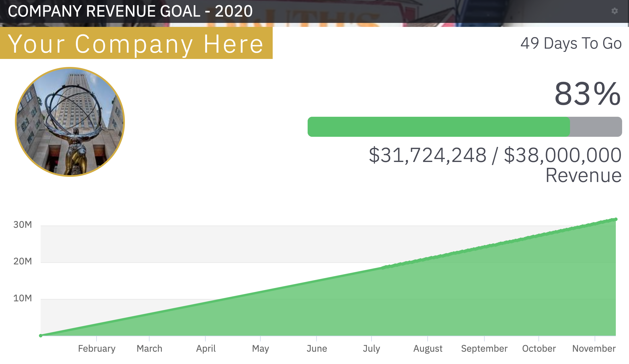Click the "COMPANY REVENUE GOAL - 2020" title
This screenshot has width=629, height=364.
[x=130, y=11]
